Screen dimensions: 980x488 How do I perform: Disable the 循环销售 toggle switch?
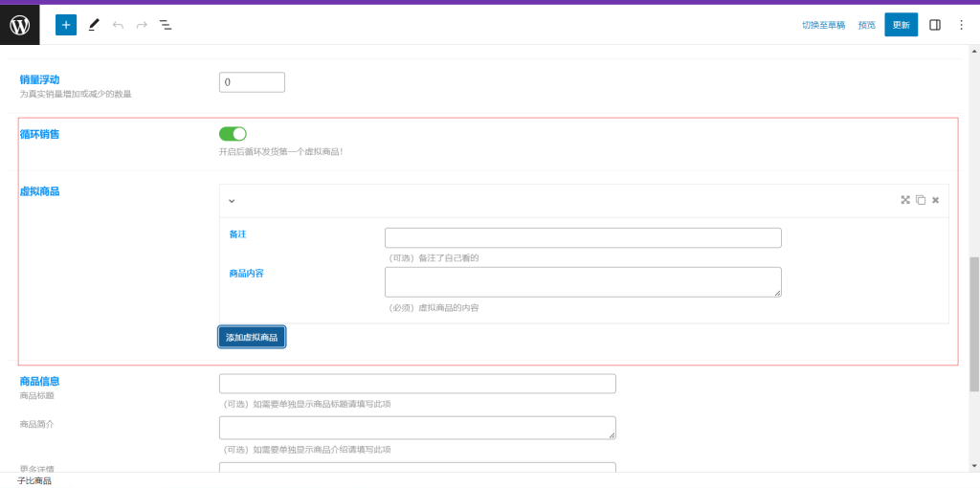(x=233, y=134)
